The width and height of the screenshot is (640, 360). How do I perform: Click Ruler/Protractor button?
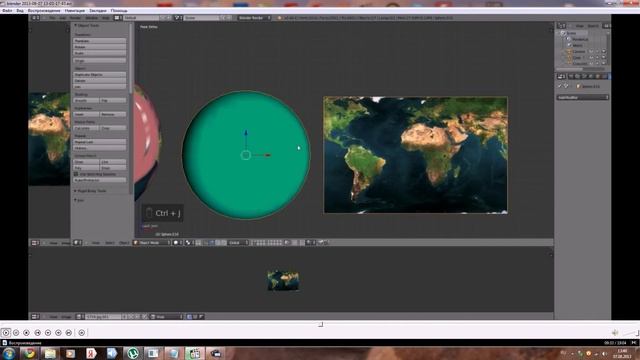pyautogui.click(x=100, y=180)
